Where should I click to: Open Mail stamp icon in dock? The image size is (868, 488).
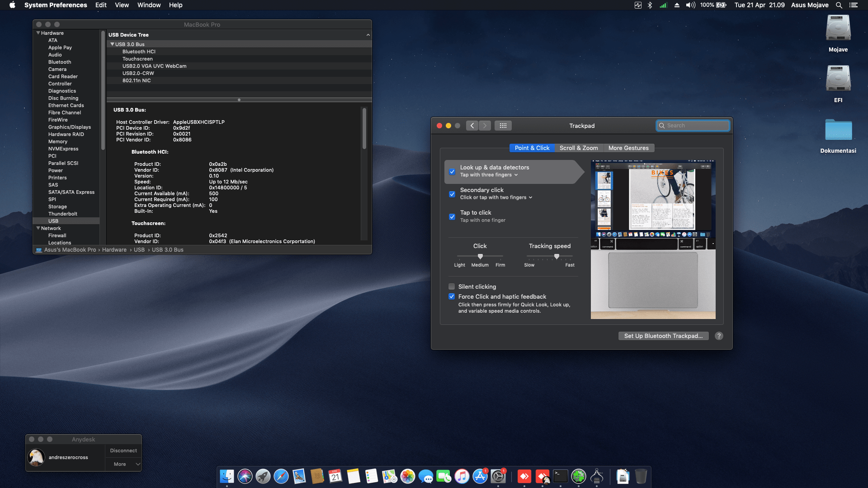tap(299, 476)
